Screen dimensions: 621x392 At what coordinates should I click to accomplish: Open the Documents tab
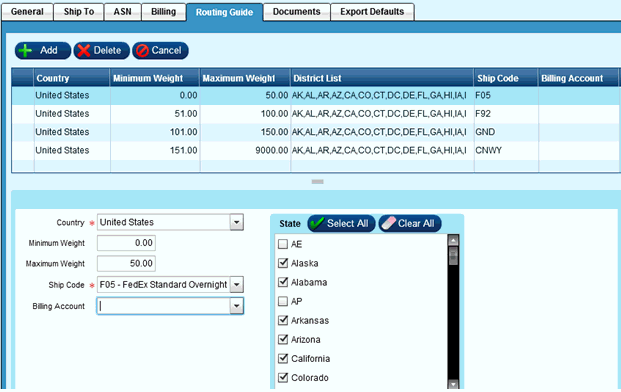coord(296,12)
